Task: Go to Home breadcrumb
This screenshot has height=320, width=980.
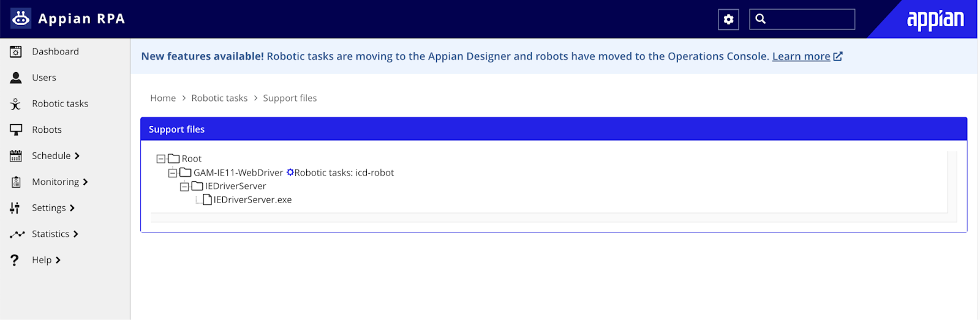Action: 163,98
